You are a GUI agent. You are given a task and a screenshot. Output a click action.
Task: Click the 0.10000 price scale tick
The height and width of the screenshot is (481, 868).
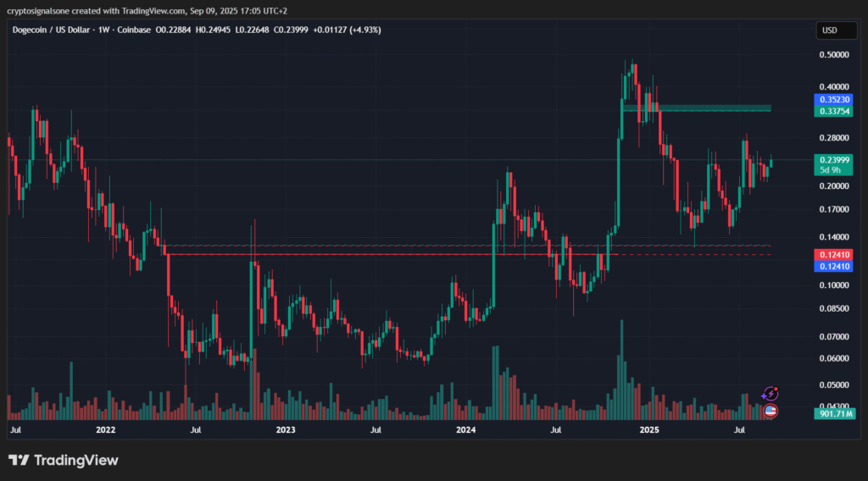(834, 285)
